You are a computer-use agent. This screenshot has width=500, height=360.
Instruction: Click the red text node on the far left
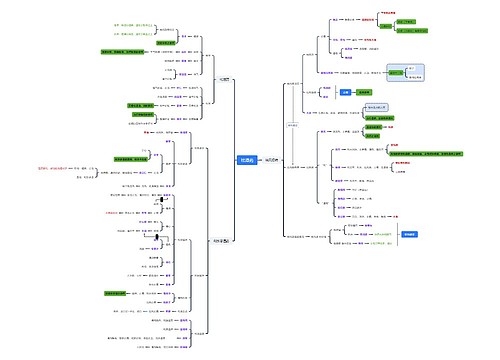pos(53,169)
